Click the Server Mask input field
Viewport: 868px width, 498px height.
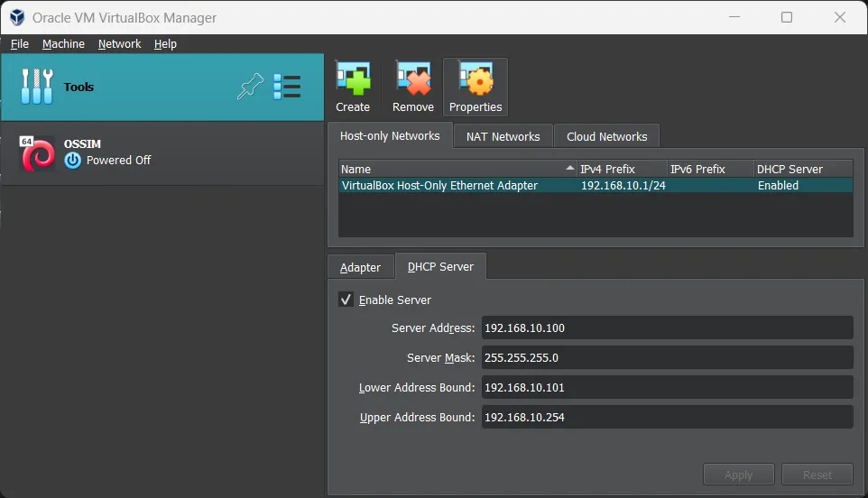pos(667,357)
